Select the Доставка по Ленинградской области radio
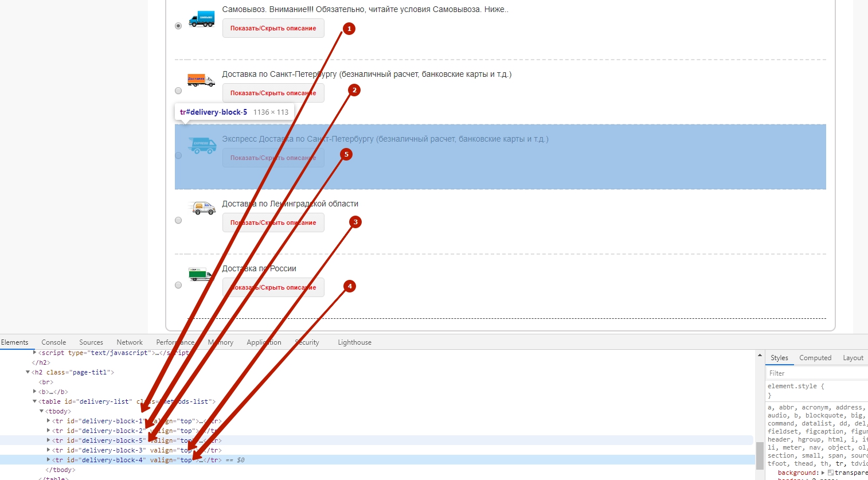Viewport: 868px width, 480px height. (x=178, y=220)
